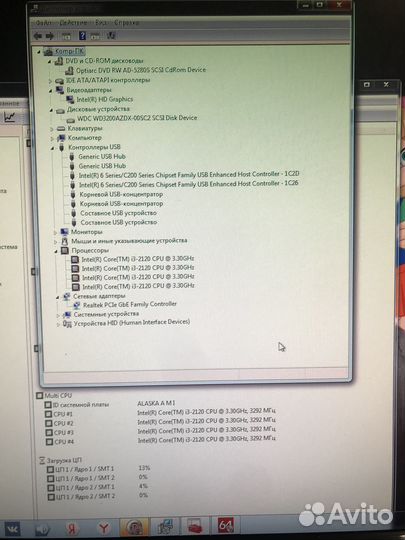Expand IDE ATA/ATAPI контроллеры category
The image size is (405, 540).
pos(50,81)
